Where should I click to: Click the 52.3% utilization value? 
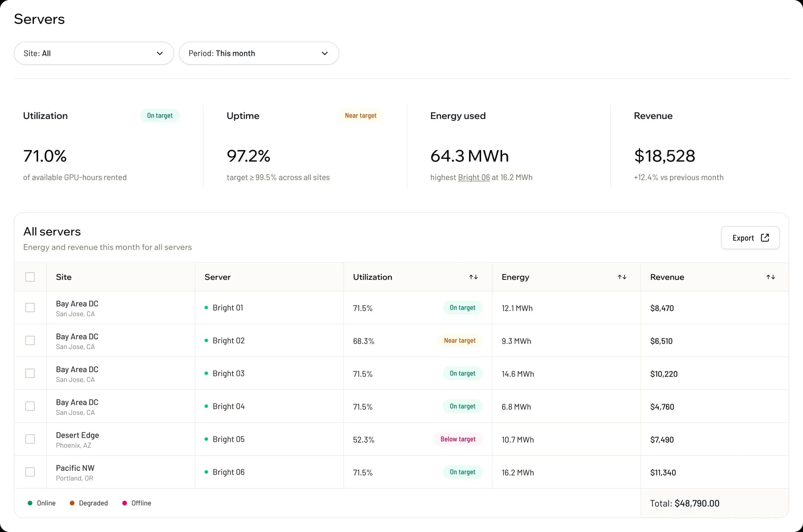[x=364, y=440]
